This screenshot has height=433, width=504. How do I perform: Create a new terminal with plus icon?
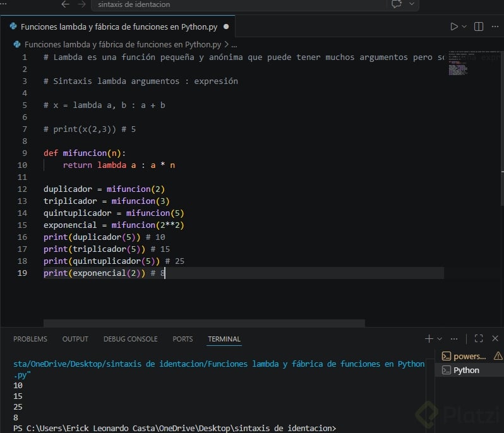(429, 339)
